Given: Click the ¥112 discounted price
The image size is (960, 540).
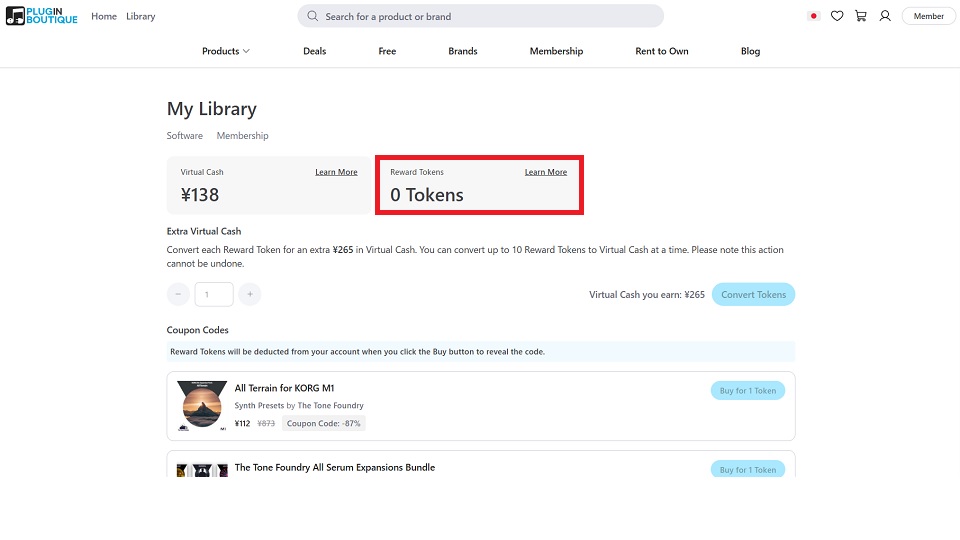Looking at the screenshot, I should [x=242, y=423].
